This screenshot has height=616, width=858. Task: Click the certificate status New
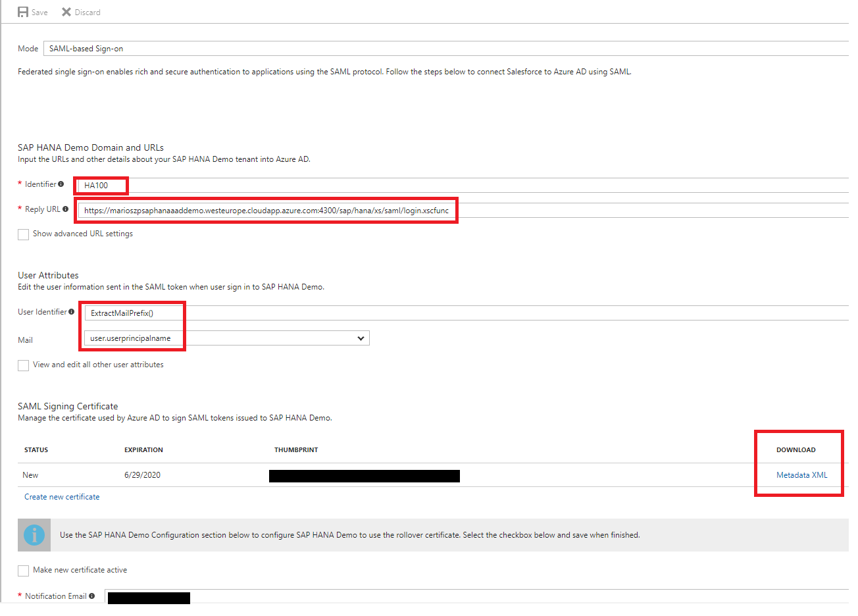coord(30,475)
